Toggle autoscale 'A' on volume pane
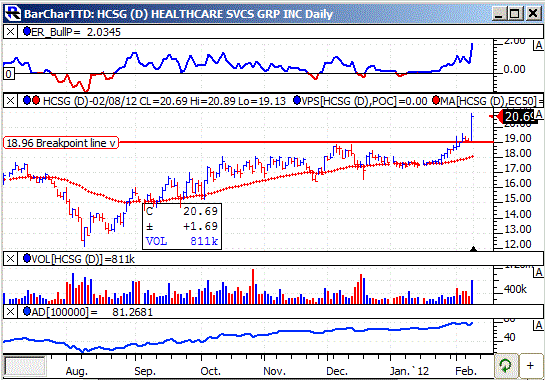 [x=538, y=273]
